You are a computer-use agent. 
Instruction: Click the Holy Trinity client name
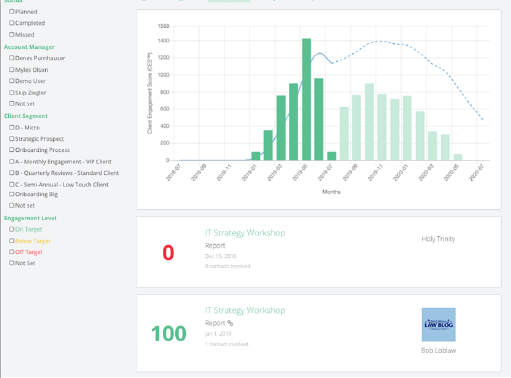(x=438, y=239)
